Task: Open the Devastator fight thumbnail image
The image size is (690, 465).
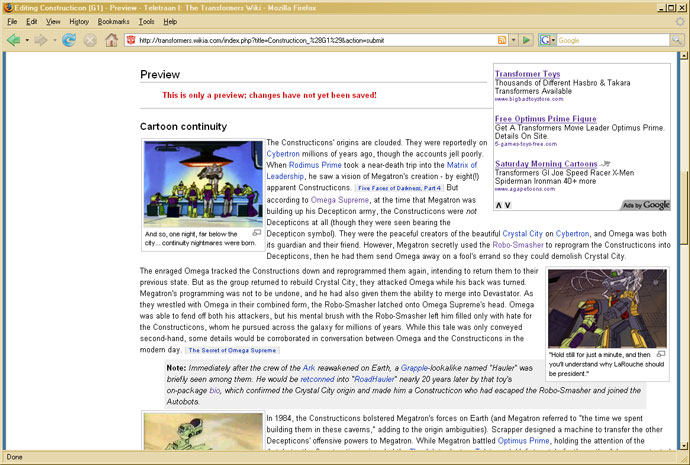Action: click(x=607, y=308)
